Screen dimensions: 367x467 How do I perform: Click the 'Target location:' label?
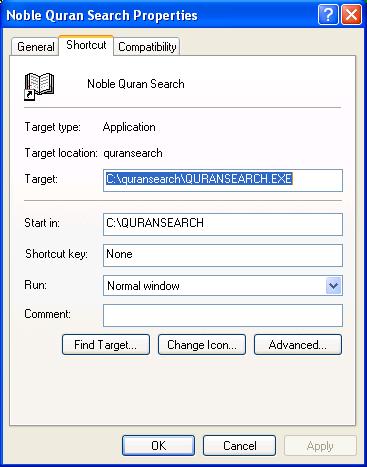point(61,153)
